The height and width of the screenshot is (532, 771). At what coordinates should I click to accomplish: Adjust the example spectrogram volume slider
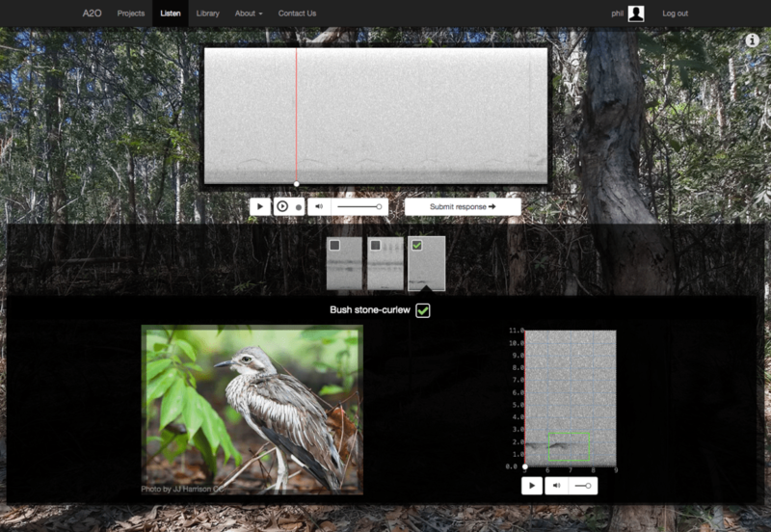(x=582, y=486)
